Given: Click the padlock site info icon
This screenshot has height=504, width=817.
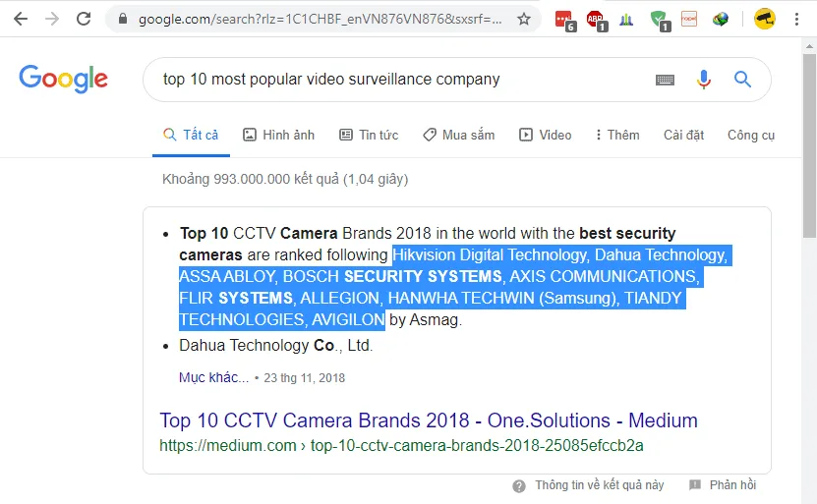Looking at the screenshot, I should click(123, 20).
